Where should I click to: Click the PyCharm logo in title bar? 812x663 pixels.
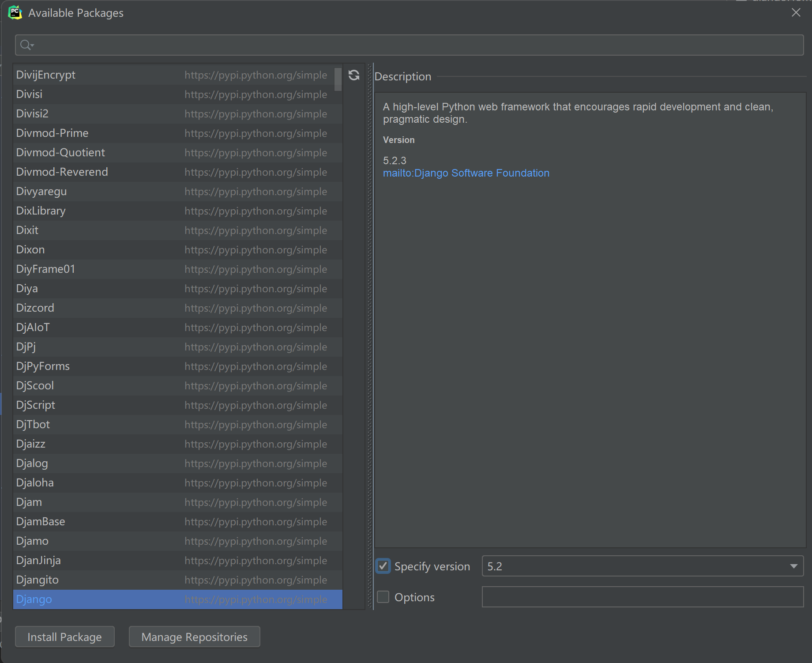pyautogui.click(x=15, y=13)
